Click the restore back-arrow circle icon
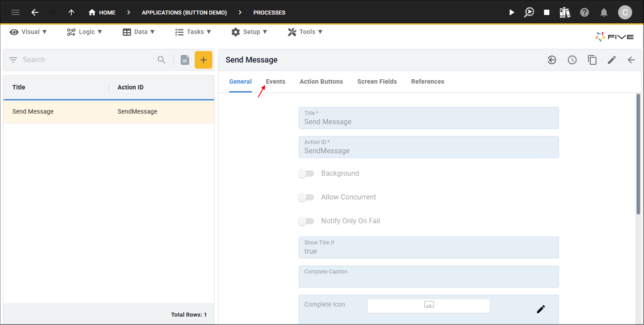 (x=552, y=60)
